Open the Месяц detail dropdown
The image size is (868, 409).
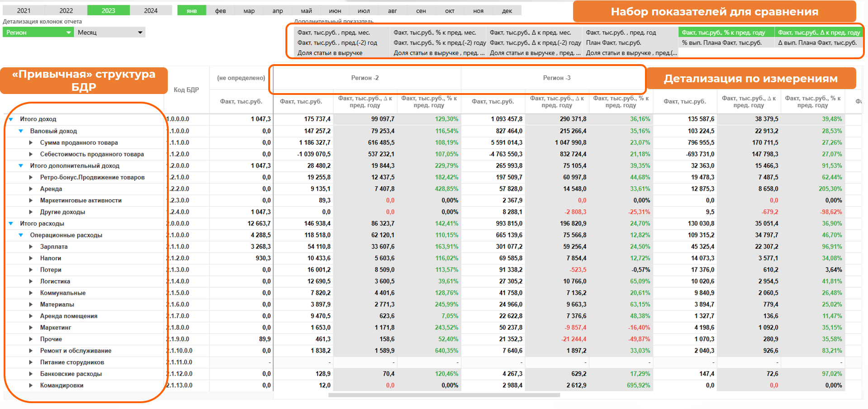pyautogui.click(x=110, y=32)
